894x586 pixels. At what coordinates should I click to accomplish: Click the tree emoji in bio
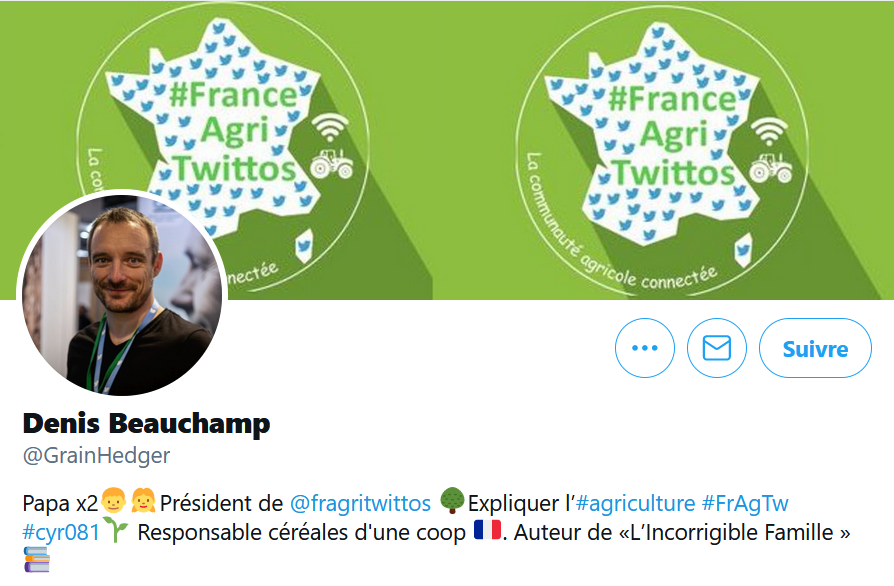click(x=452, y=501)
